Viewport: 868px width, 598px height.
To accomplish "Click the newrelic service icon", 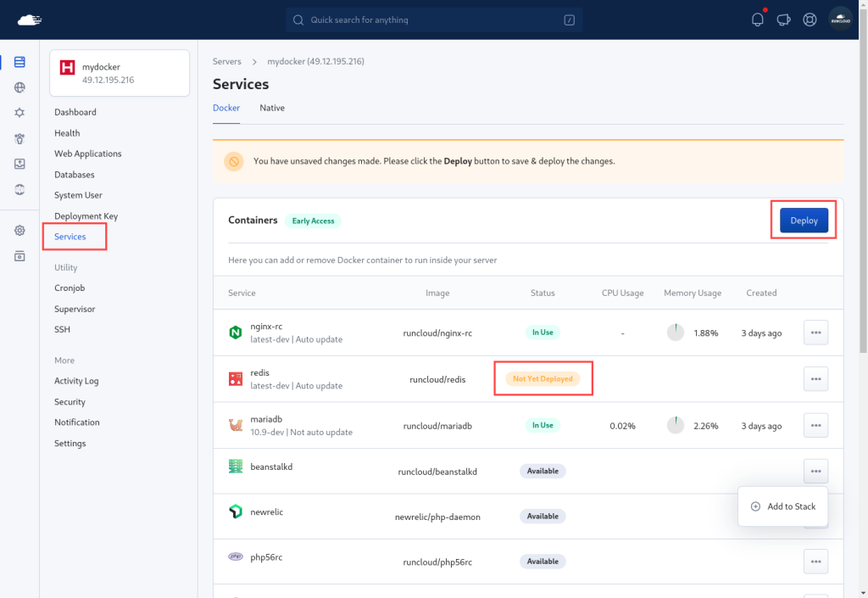I will [236, 511].
